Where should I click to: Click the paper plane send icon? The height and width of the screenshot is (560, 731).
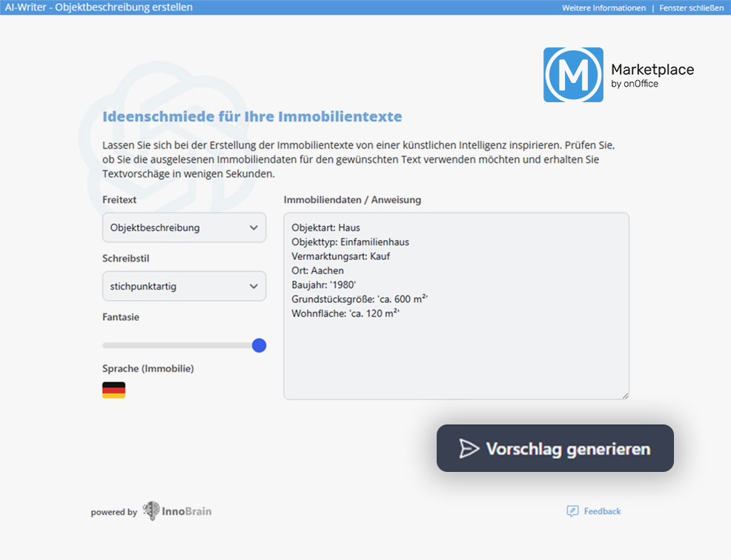[469, 449]
